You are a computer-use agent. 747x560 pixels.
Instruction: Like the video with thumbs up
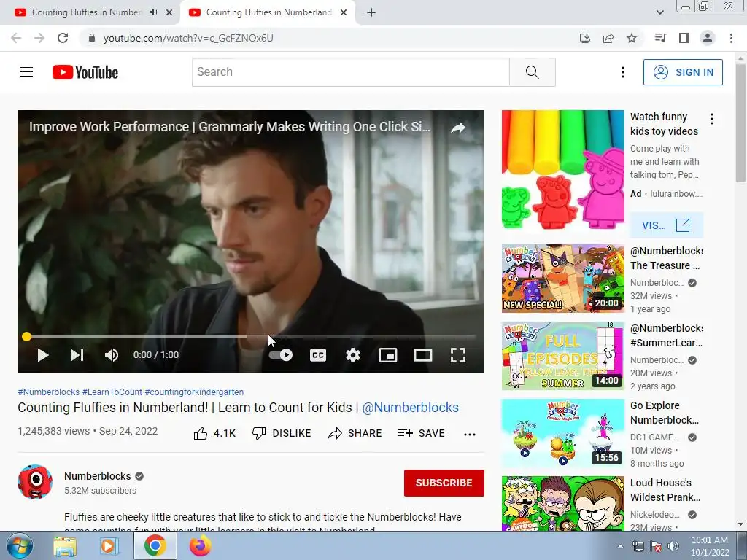pyautogui.click(x=214, y=433)
